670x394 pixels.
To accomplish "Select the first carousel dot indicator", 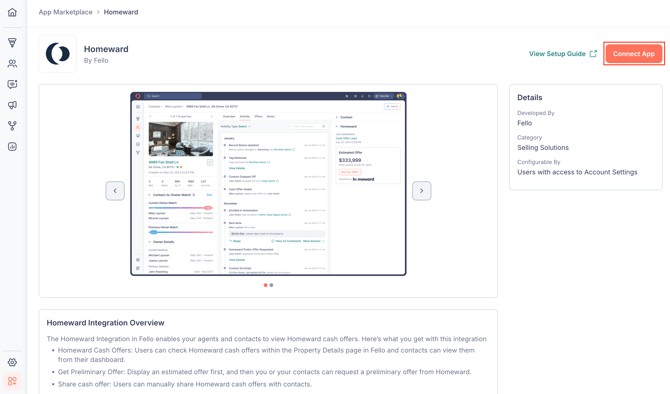I will coord(265,285).
